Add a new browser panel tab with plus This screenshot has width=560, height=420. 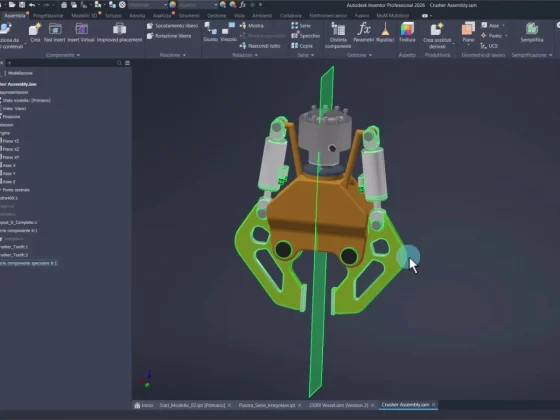tap(9, 63)
